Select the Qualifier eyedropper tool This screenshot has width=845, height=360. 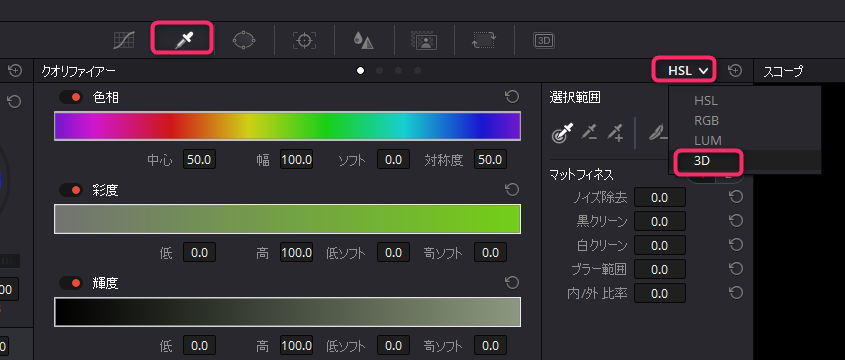pyautogui.click(x=185, y=40)
